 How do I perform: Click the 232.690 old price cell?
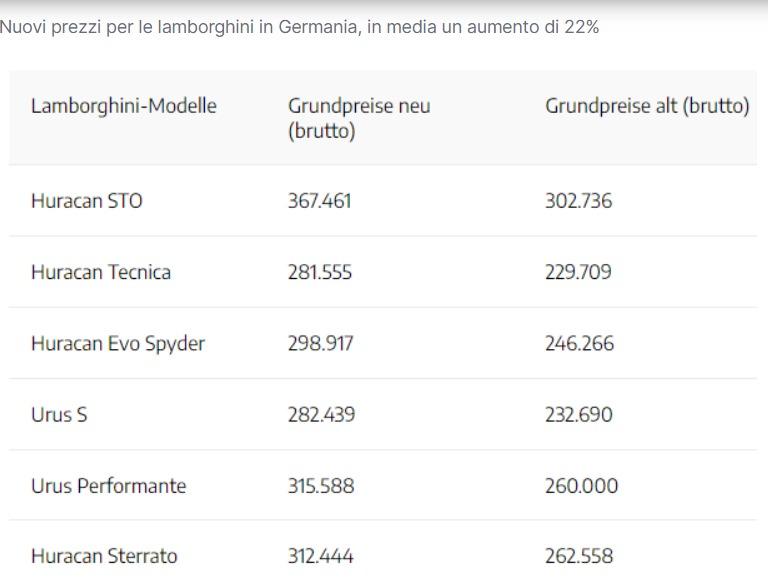coord(579,415)
